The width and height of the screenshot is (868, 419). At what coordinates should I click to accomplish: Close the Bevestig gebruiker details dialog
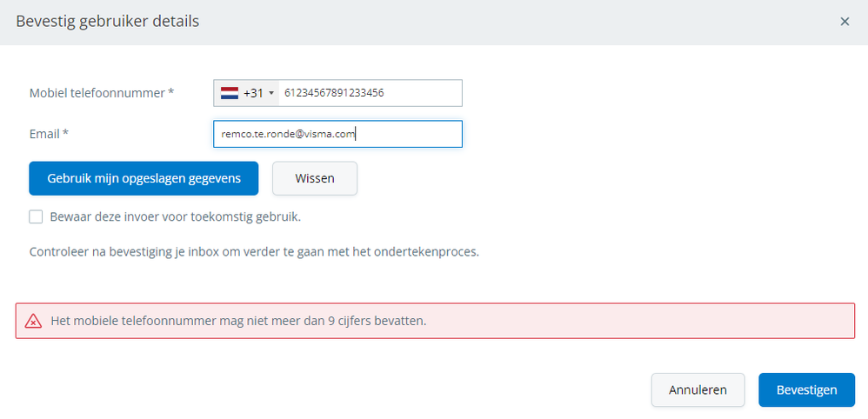click(845, 22)
